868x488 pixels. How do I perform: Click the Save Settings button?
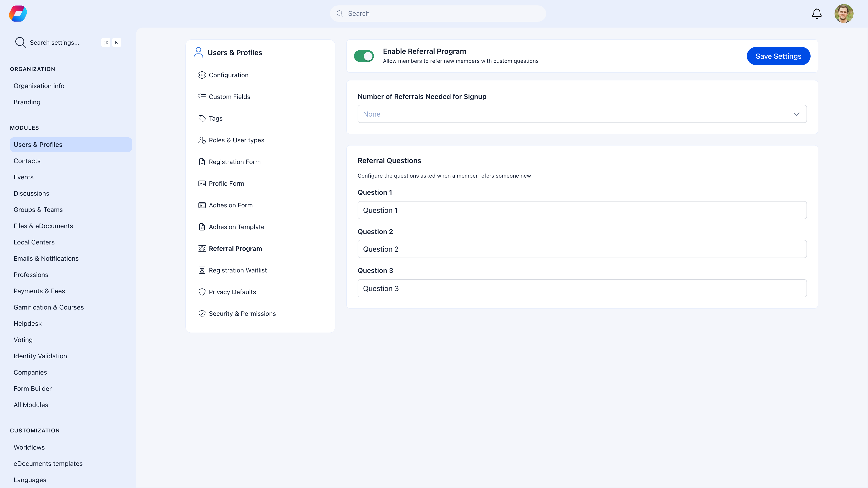pos(778,56)
